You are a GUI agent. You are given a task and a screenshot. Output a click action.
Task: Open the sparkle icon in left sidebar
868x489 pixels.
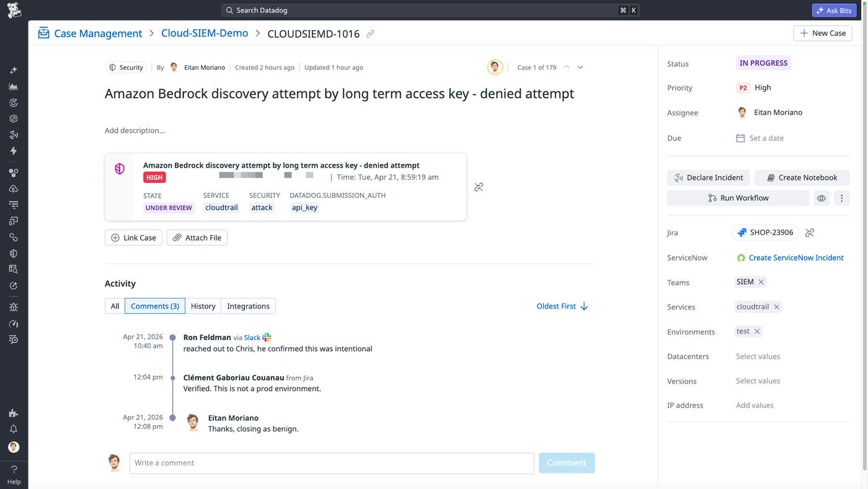(14, 70)
